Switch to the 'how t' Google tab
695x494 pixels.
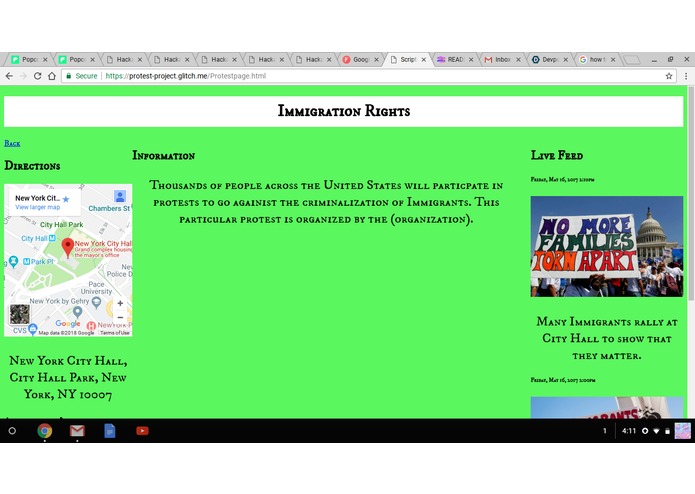pos(597,59)
